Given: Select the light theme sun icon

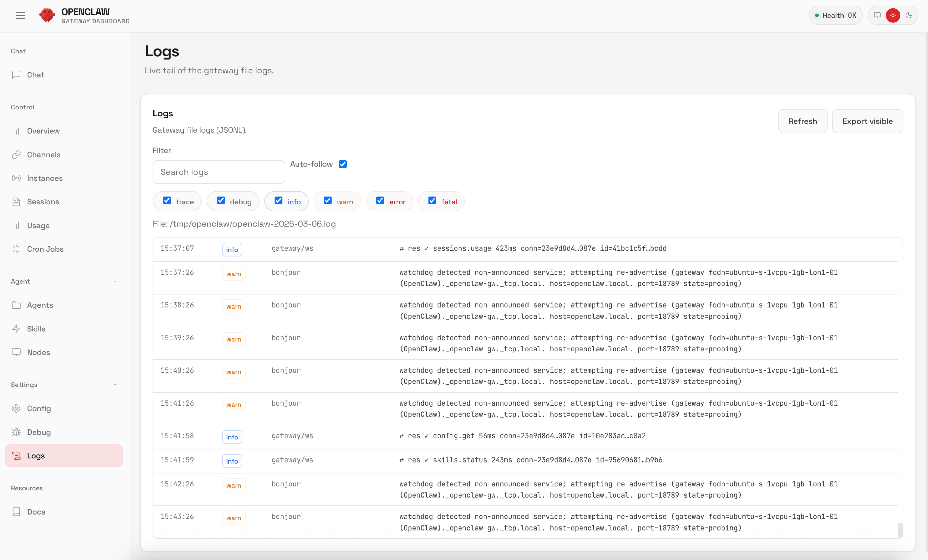Looking at the screenshot, I should click(893, 15).
